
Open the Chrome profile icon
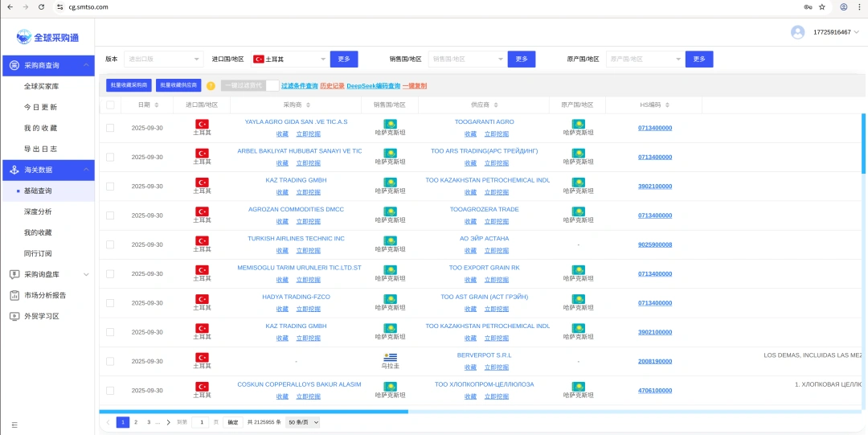pyautogui.click(x=844, y=7)
